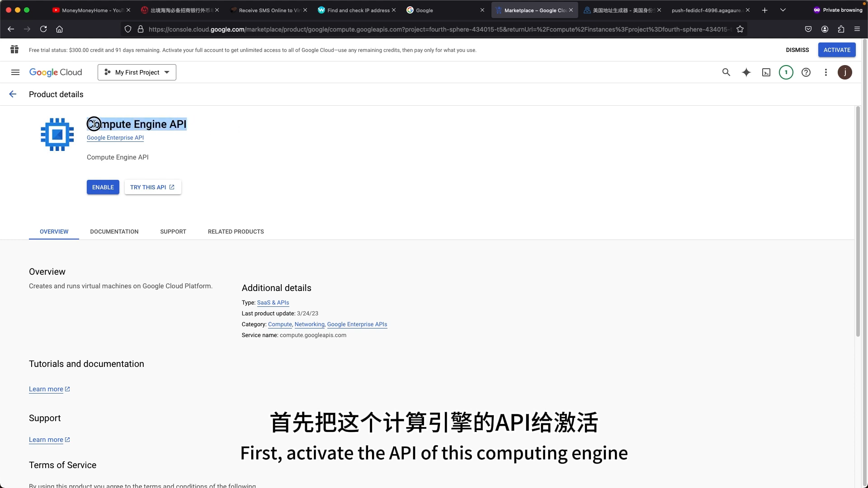
Task: Open the account avatar j
Action: click(845, 72)
